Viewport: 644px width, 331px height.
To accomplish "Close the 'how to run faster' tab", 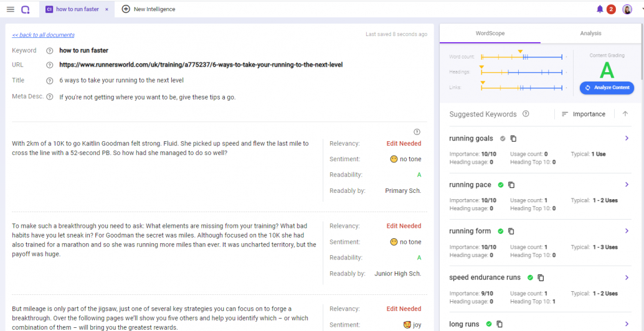I will (107, 9).
